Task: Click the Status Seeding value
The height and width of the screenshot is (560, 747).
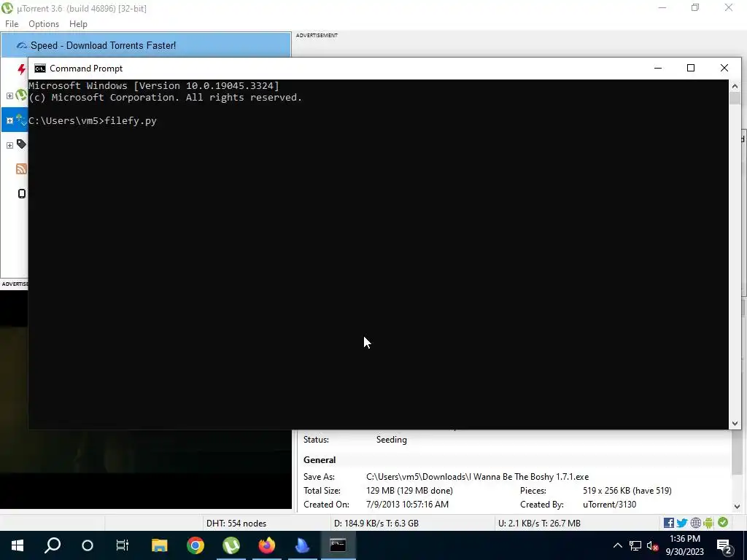Action: click(x=392, y=440)
